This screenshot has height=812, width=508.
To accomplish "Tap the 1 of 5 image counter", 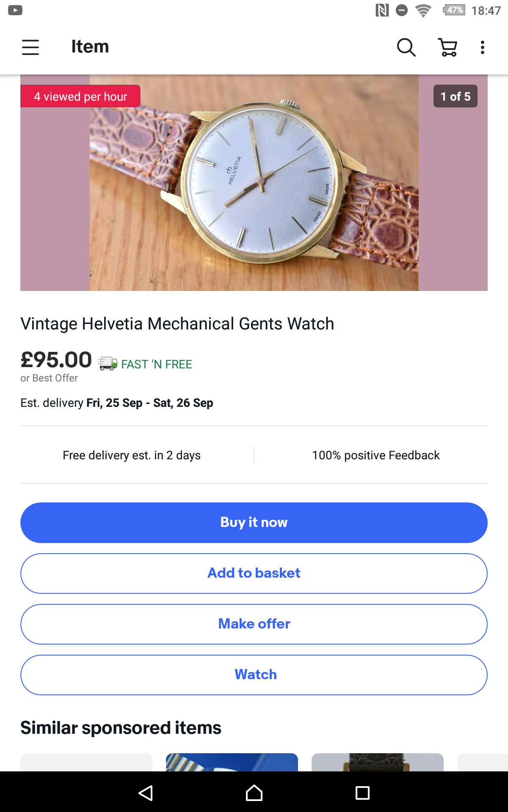I will tap(456, 96).
